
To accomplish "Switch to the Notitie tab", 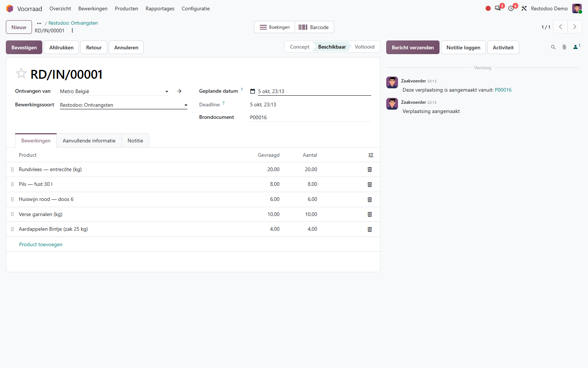I will coord(135,141).
